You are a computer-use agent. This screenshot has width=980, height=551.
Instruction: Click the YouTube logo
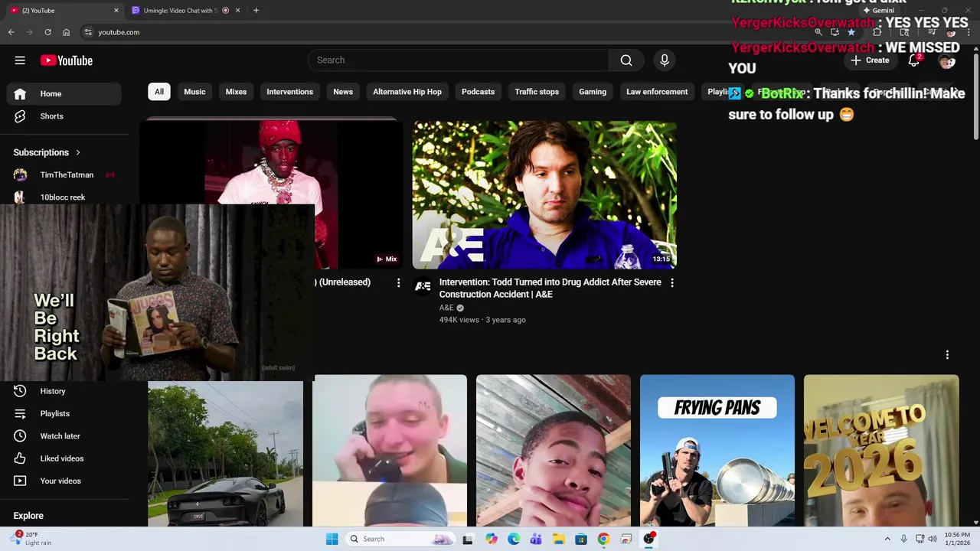[x=67, y=60]
